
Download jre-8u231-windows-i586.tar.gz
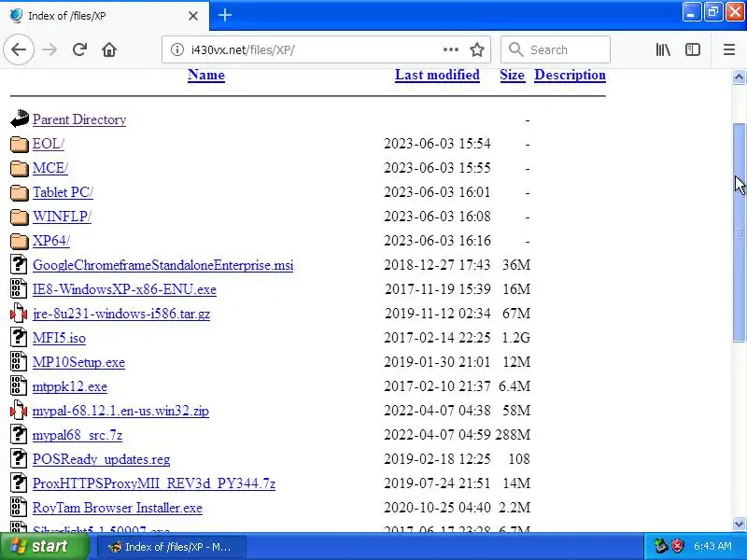point(121,314)
